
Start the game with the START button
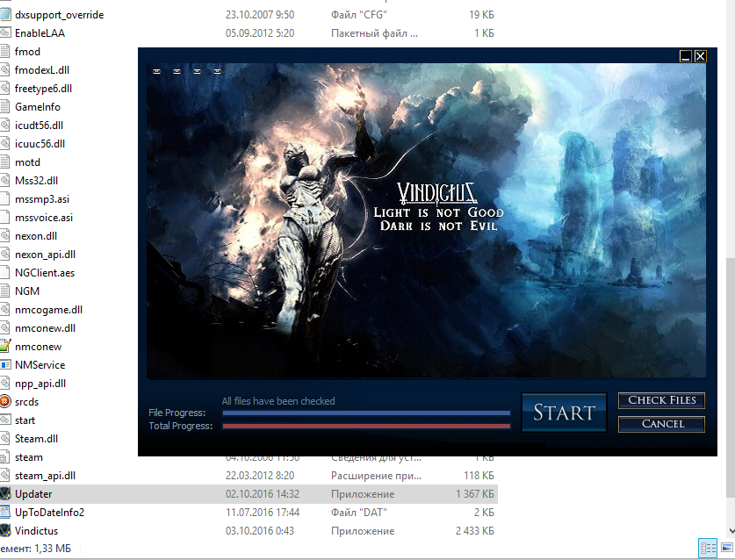click(x=564, y=413)
